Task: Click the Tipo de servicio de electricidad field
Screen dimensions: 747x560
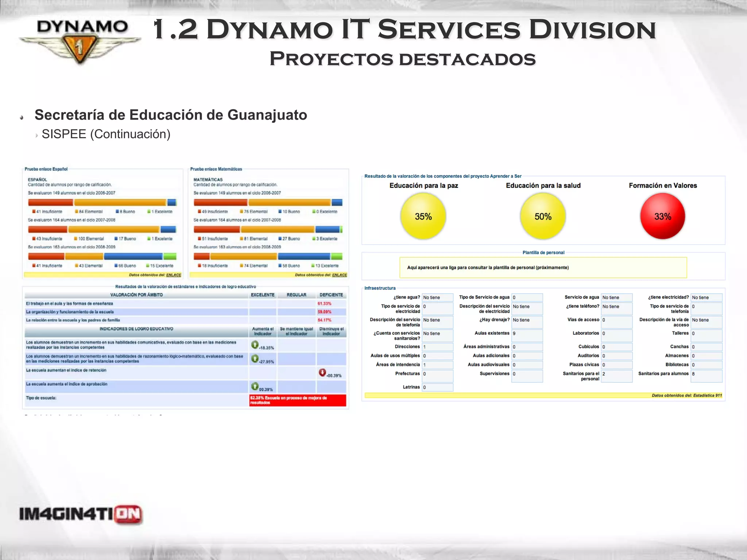Action: click(438, 309)
